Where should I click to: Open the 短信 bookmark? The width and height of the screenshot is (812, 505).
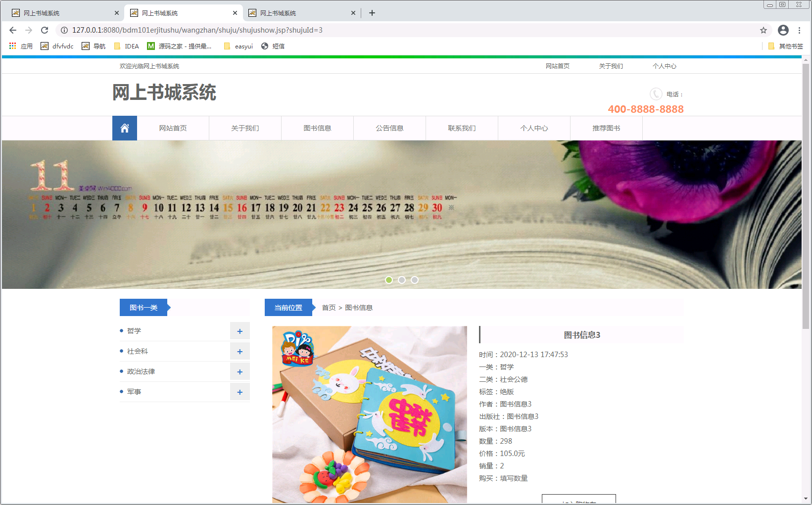coord(273,46)
